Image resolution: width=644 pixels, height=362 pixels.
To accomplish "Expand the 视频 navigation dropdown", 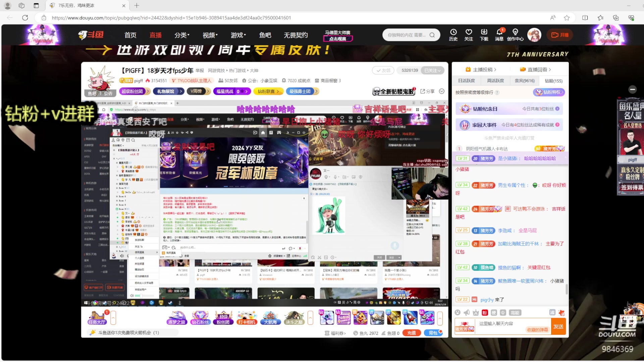I will coord(210,35).
